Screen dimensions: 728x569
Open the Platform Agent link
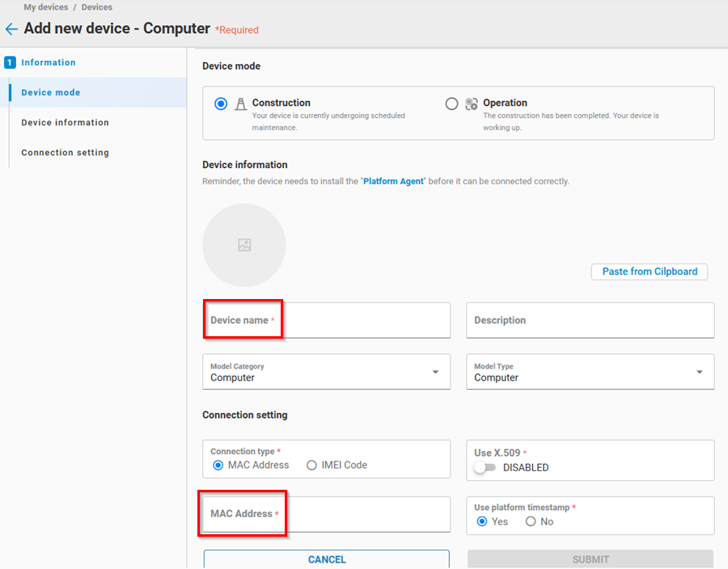393,182
